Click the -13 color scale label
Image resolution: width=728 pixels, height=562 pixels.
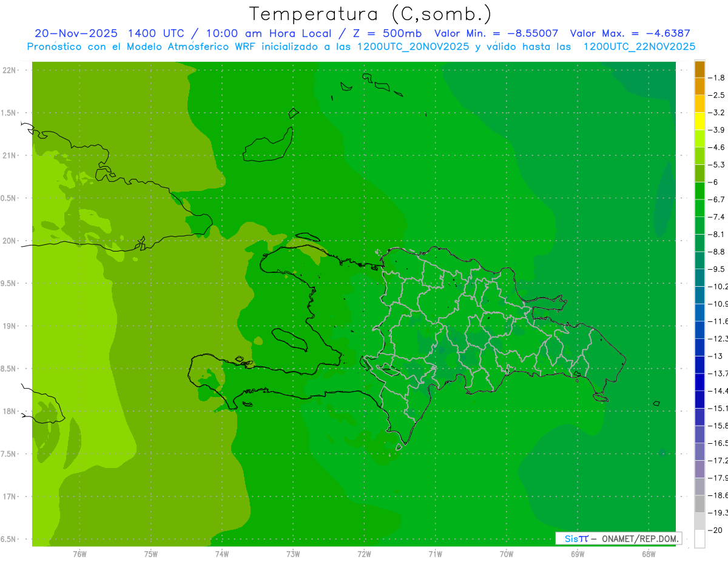715,356
